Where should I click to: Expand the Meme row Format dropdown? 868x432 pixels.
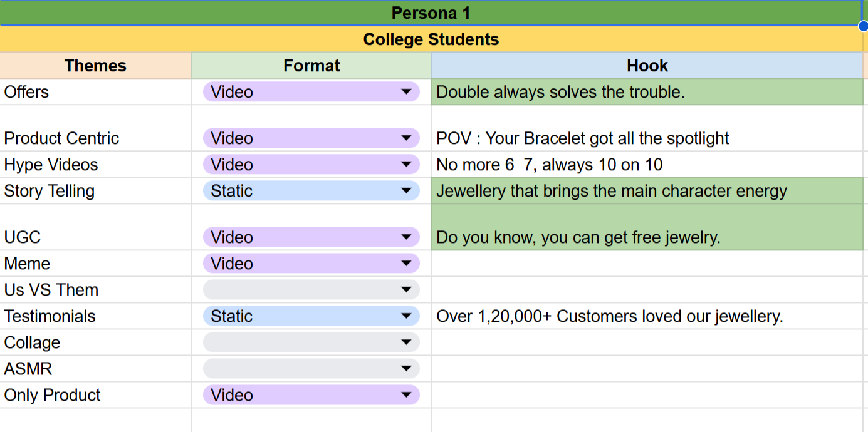[x=406, y=264]
